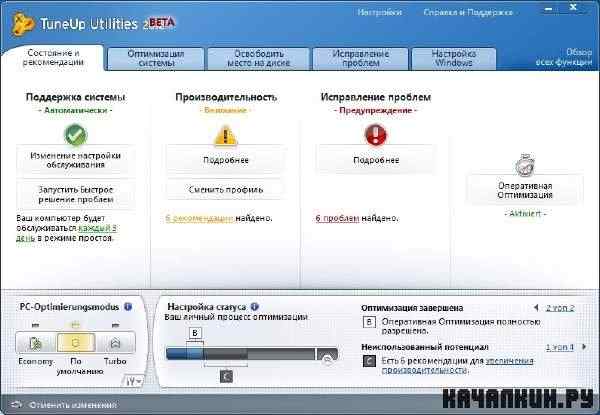Click info icon next to PC-Optimierungsmodus
This screenshot has width=600, height=415.
click(128, 307)
